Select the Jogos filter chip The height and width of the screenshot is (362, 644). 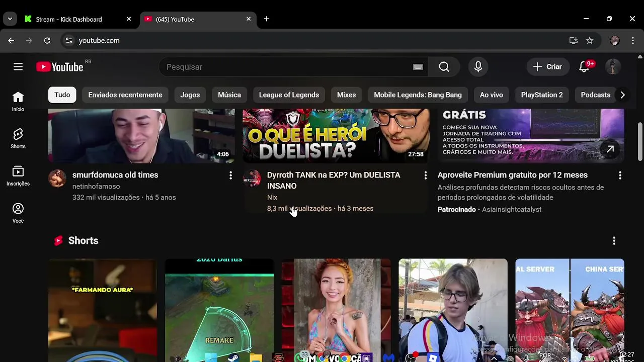[x=190, y=95]
